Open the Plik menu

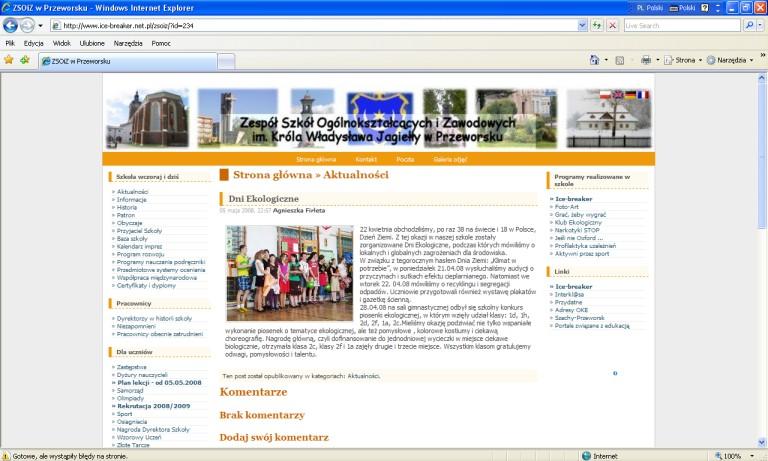(x=10, y=43)
